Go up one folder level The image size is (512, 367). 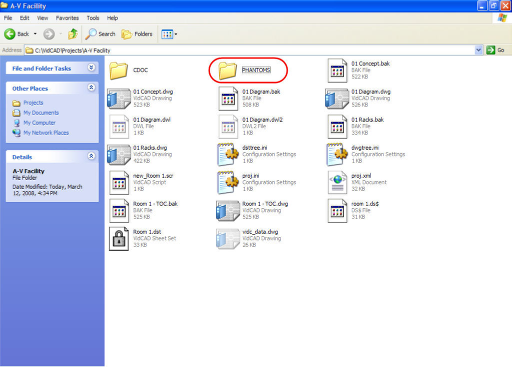73,34
